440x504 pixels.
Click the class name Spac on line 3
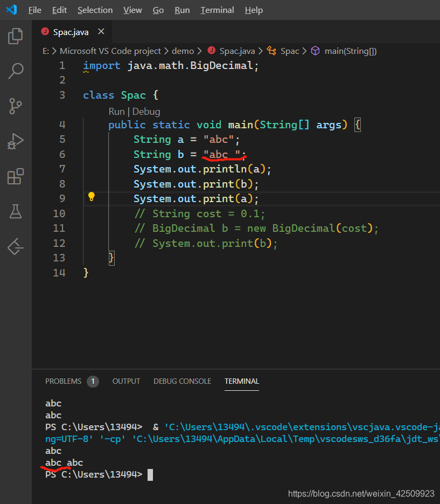pos(133,95)
